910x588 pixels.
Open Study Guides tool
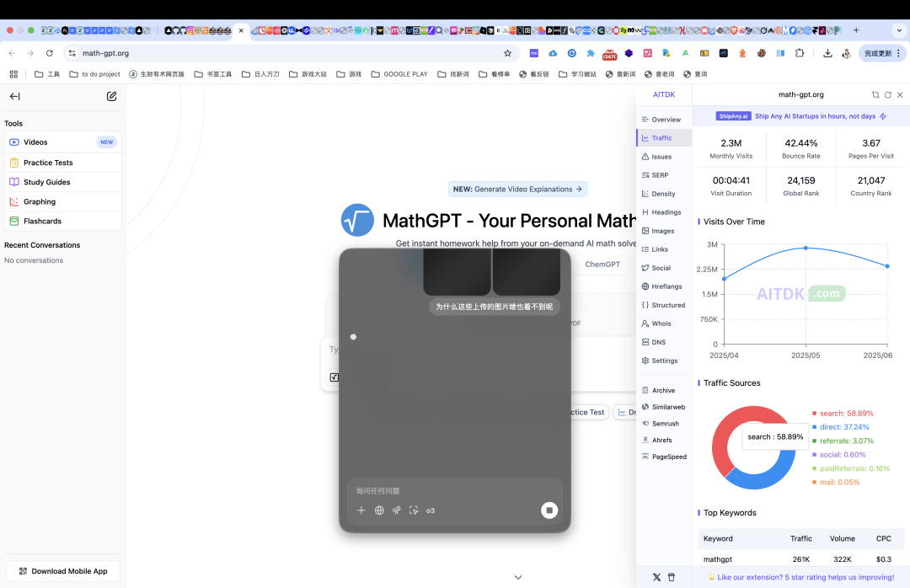pos(63,182)
